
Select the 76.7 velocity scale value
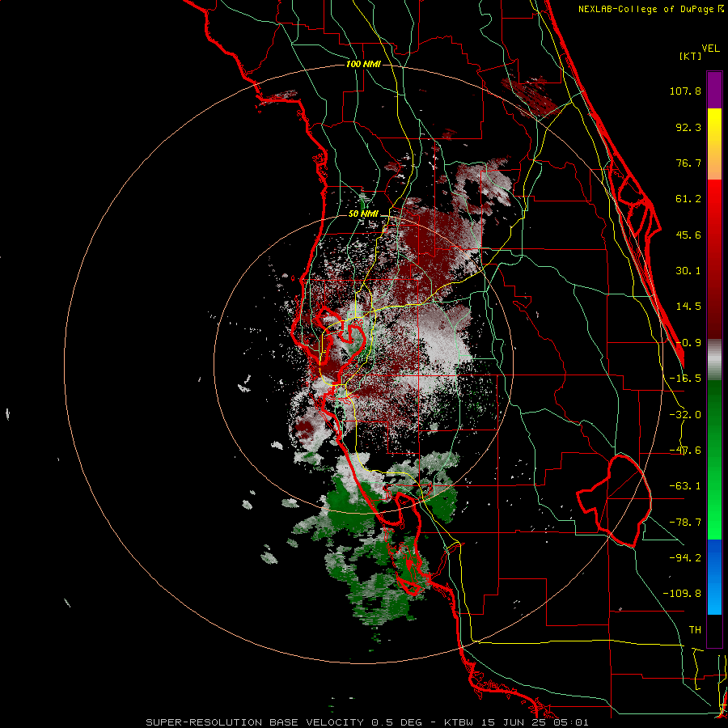pos(688,163)
